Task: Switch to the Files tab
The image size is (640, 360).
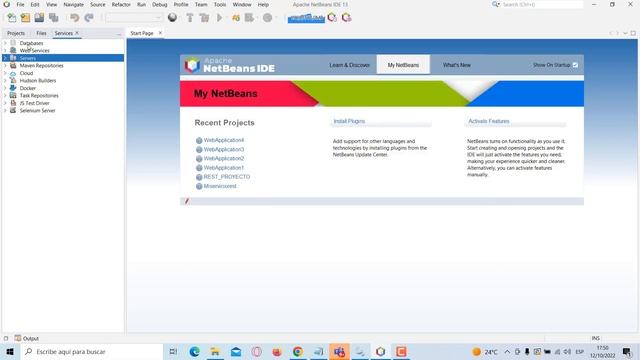Action: (41, 33)
